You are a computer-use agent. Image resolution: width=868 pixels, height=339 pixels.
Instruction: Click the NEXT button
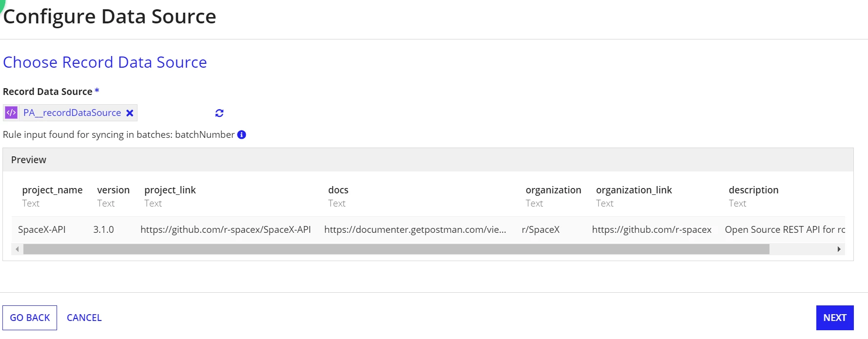coord(835,318)
